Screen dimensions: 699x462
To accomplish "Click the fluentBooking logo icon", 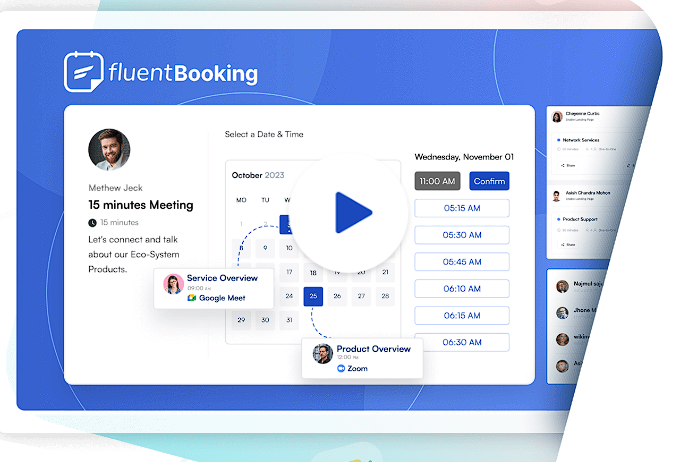I will [x=85, y=72].
